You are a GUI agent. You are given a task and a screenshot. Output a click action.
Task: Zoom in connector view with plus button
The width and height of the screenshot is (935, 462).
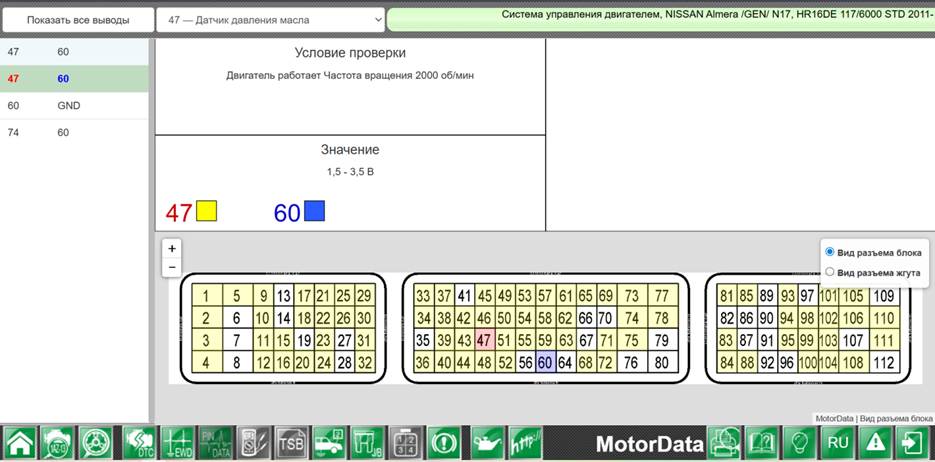point(172,249)
